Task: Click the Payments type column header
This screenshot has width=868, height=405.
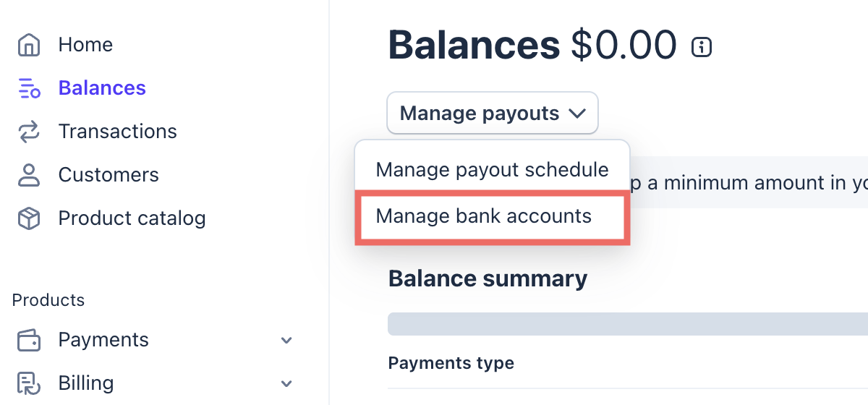Action: click(451, 363)
